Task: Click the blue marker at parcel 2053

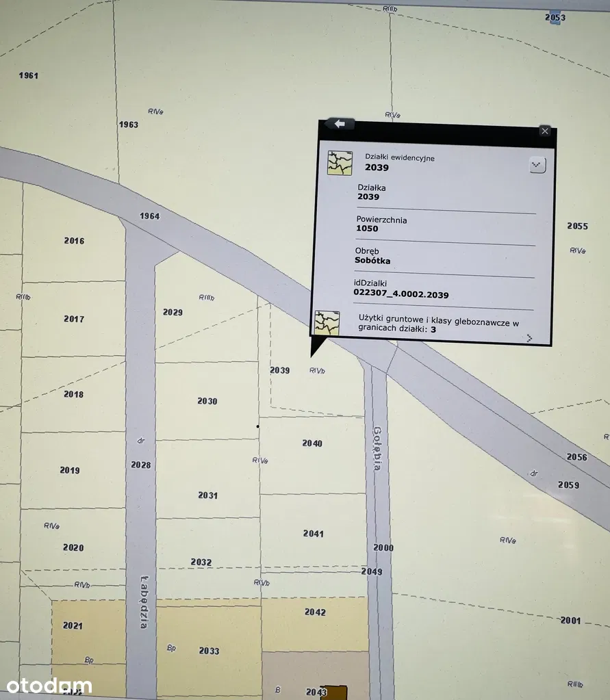Action: [x=555, y=18]
